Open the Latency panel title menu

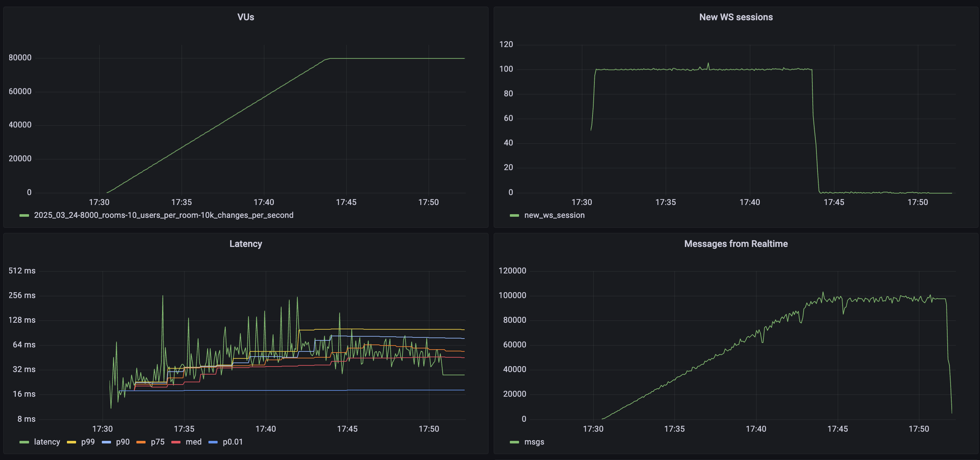pyautogui.click(x=246, y=243)
